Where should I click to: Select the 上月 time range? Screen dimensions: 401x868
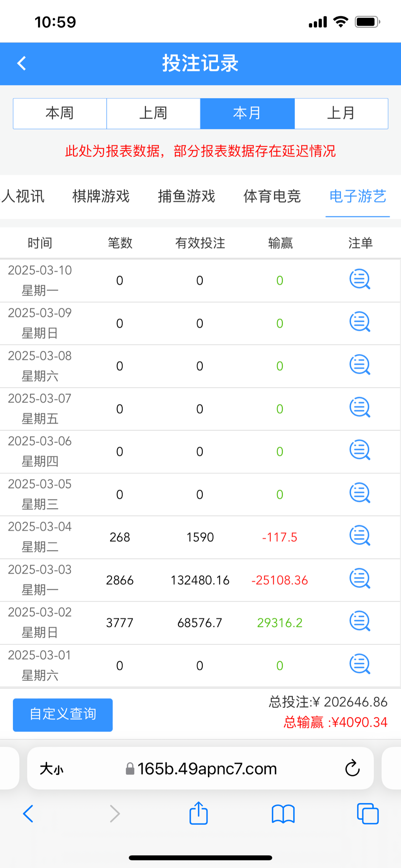click(341, 114)
